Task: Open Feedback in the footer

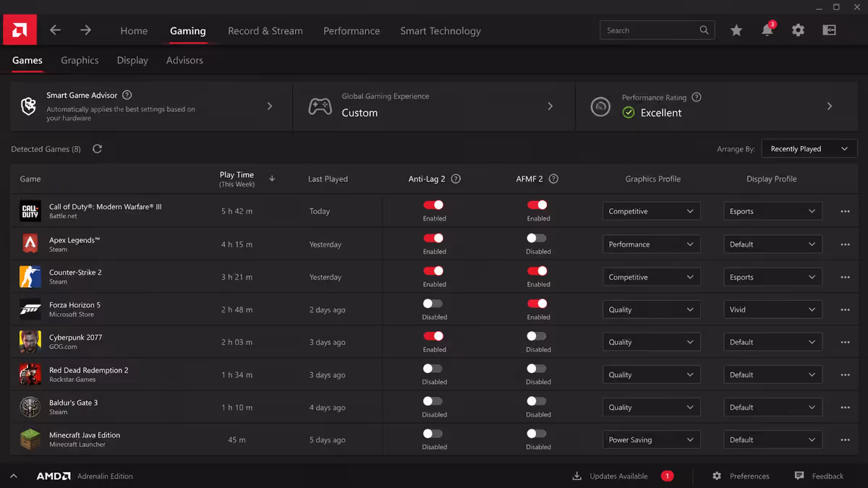Action: (x=819, y=476)
